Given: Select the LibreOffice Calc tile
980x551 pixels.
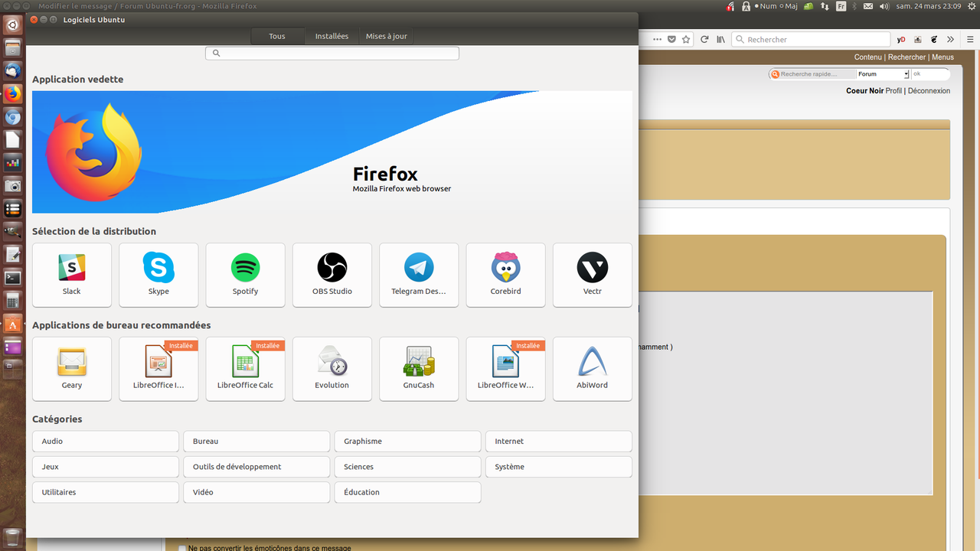Looking at the screenshot, I should click(245, 369).
